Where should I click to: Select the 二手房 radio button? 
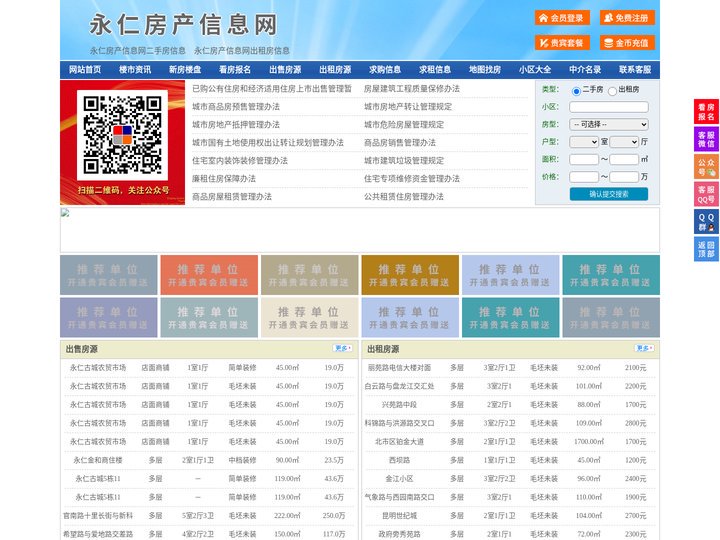pos(576,91)
